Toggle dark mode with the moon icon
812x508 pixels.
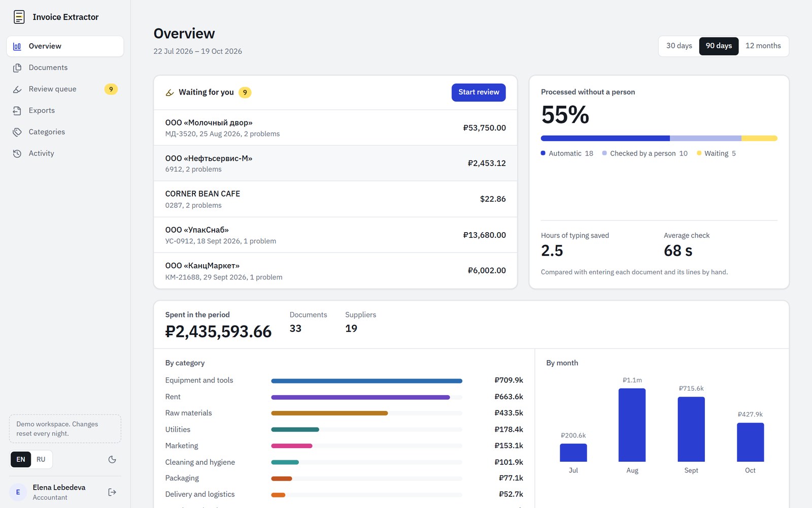(112, 459)
